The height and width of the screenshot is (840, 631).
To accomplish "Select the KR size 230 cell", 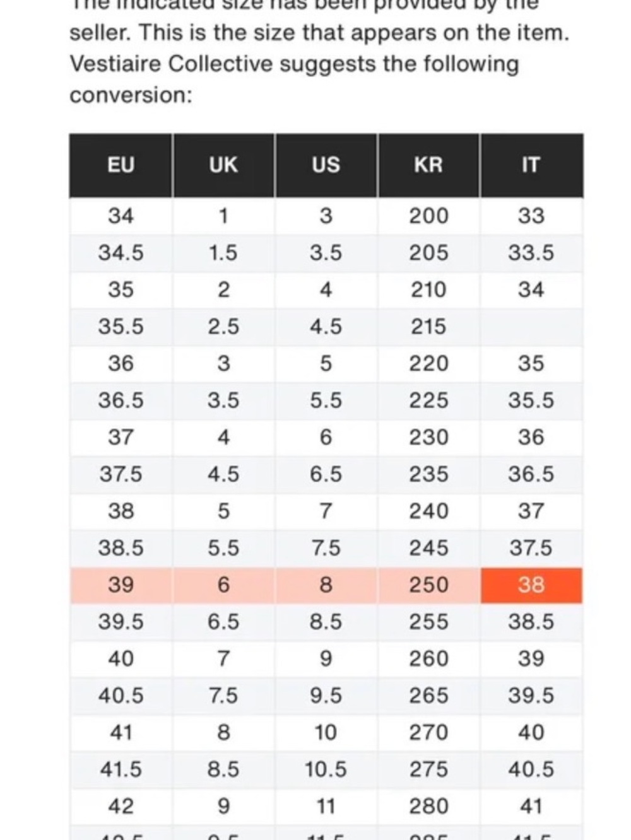I will tap(428, 438).
